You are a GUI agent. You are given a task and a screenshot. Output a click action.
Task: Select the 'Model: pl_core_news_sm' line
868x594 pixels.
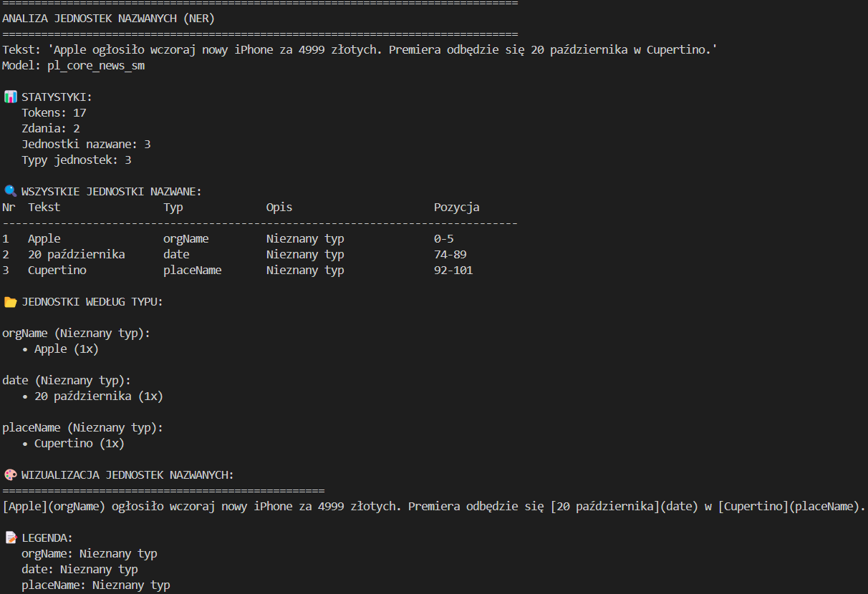pos(74,65)
